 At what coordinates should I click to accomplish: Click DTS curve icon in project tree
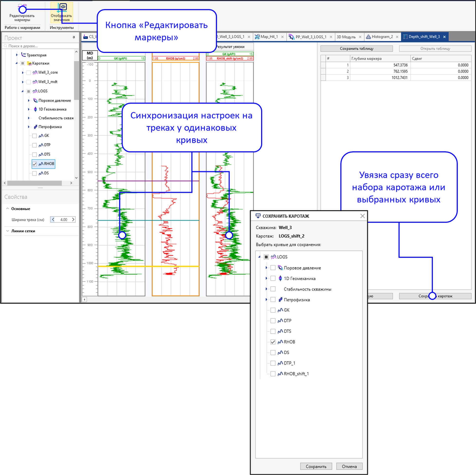pos(41,155)
